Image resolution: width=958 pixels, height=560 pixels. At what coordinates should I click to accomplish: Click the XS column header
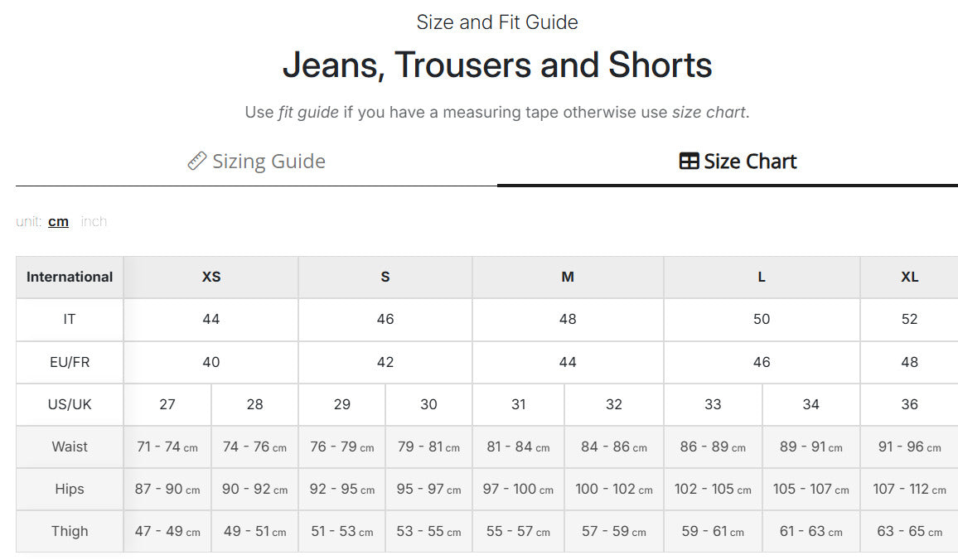(210, 278)
